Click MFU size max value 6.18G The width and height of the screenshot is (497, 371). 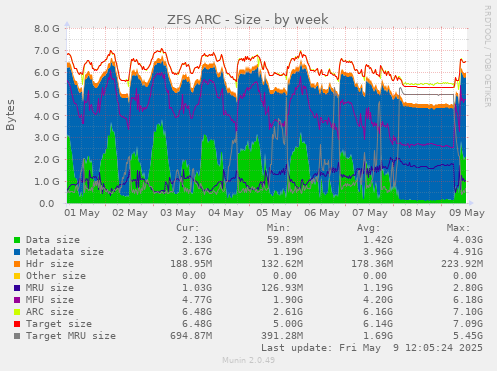(468, 300)
